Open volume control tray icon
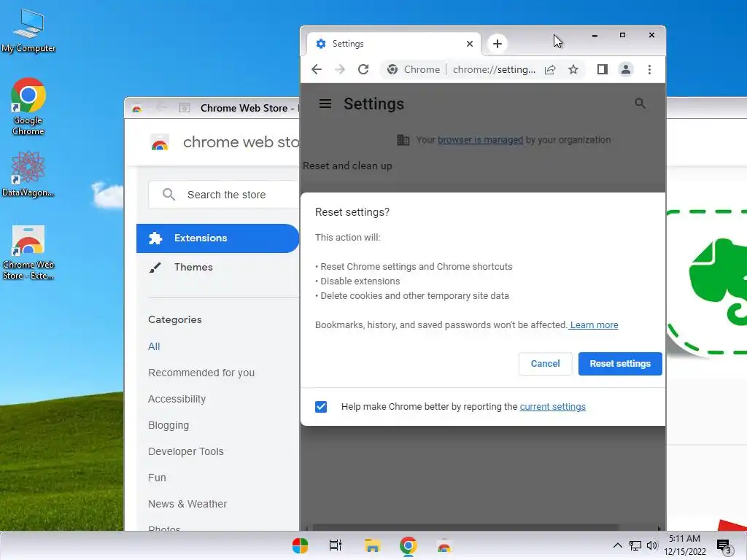The image size is (747, 560). [651, 545]
